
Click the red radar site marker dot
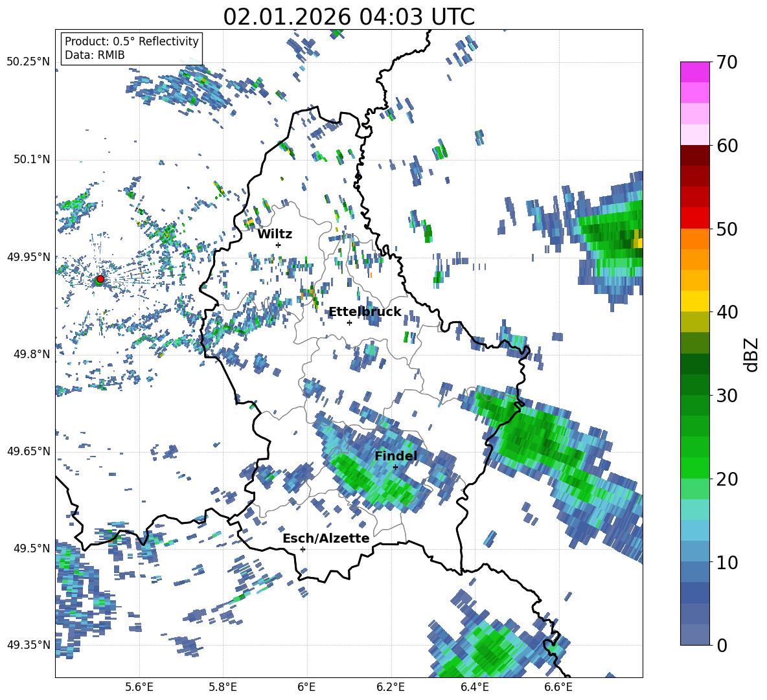[x=100, y=279]
